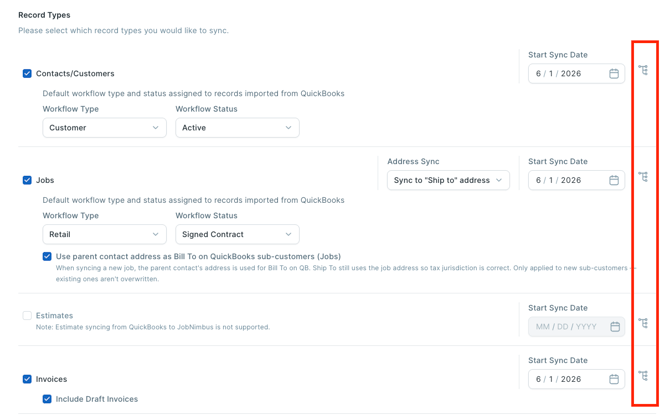
Task: Expand the Address Sync dropdown
Action: click(448, 180)
